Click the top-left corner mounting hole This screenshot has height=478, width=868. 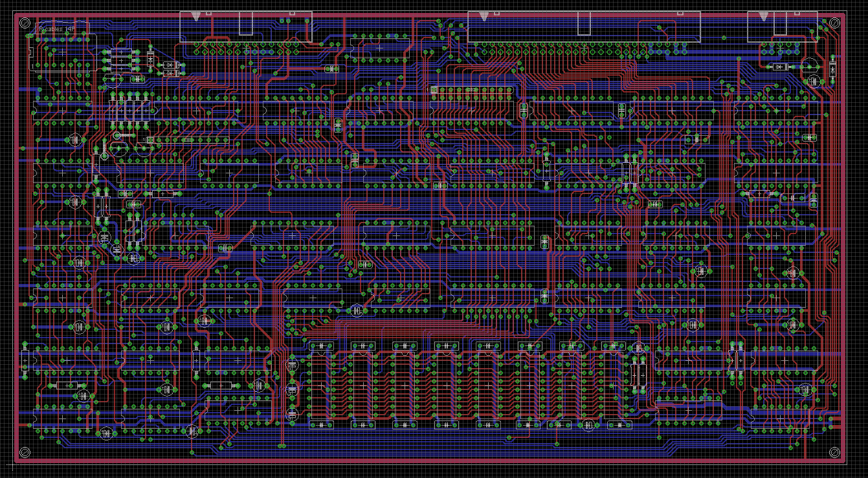25,23
